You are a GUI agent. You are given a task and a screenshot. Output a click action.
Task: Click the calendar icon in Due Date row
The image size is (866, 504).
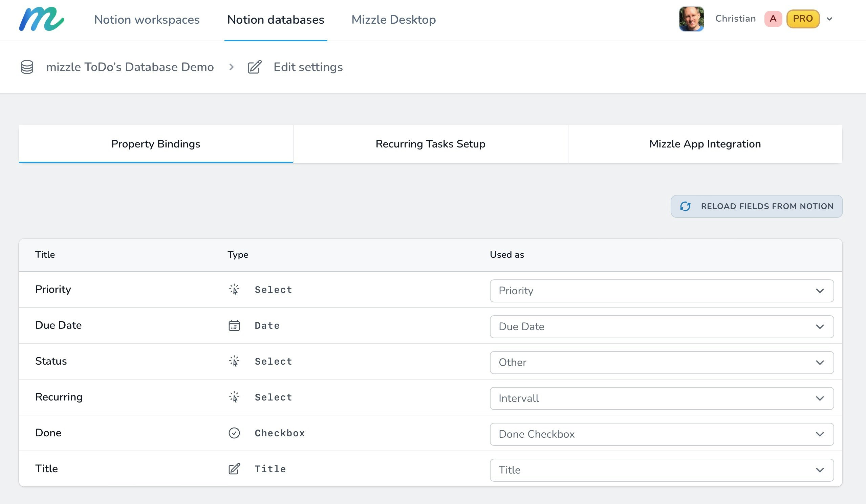point(234,325)
